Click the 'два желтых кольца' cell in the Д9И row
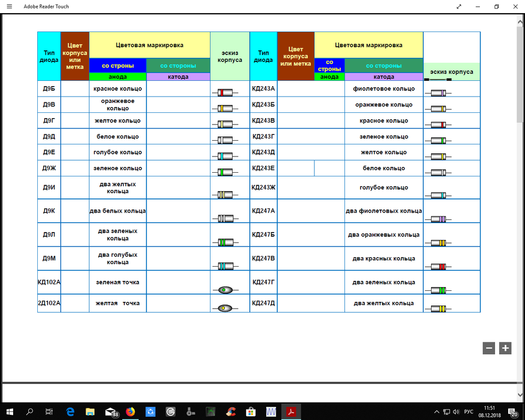The width and height of the screenshot is (525, 420). pos(118,187)
